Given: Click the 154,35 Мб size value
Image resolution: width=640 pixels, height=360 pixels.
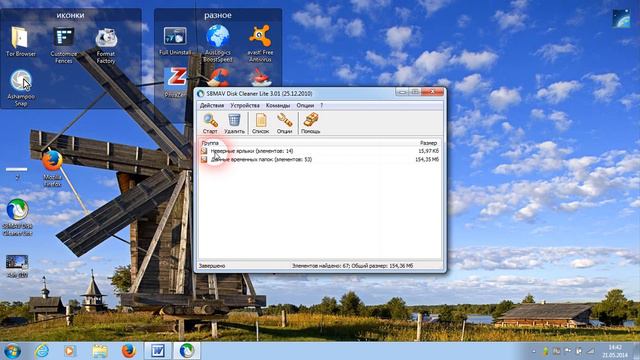Looking at the screenshot, I should 427,160.
